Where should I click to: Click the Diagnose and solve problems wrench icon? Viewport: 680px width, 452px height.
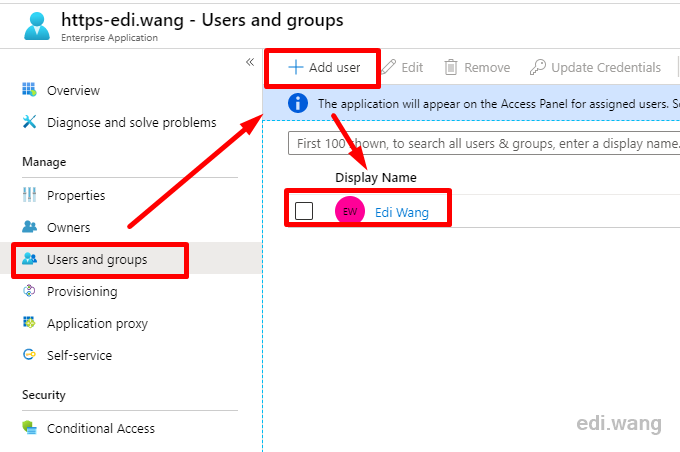[29, 122]
